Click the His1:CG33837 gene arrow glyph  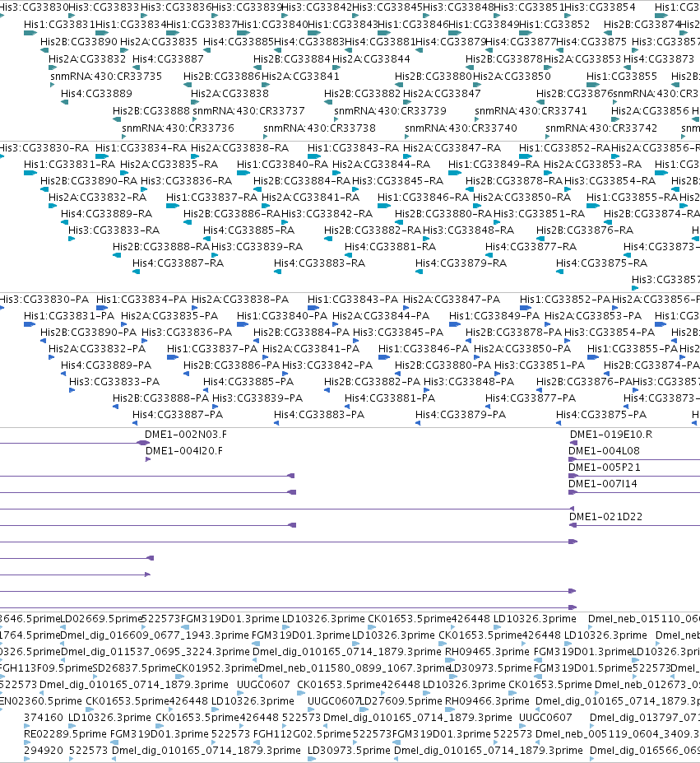click(x=173, y=33)
